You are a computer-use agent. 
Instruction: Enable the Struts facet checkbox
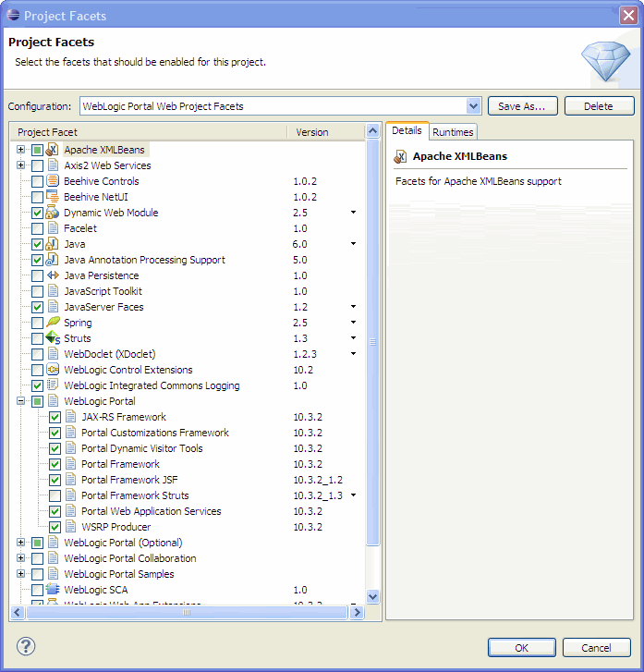pyautogui.click(x=37, y=338)
